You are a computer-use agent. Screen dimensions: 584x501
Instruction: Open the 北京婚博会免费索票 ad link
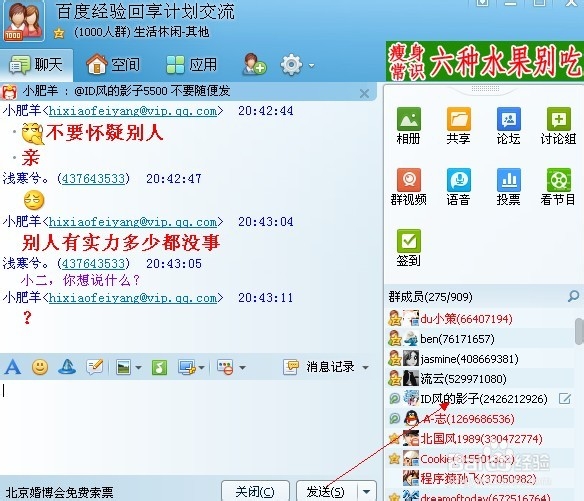[60, 492]
